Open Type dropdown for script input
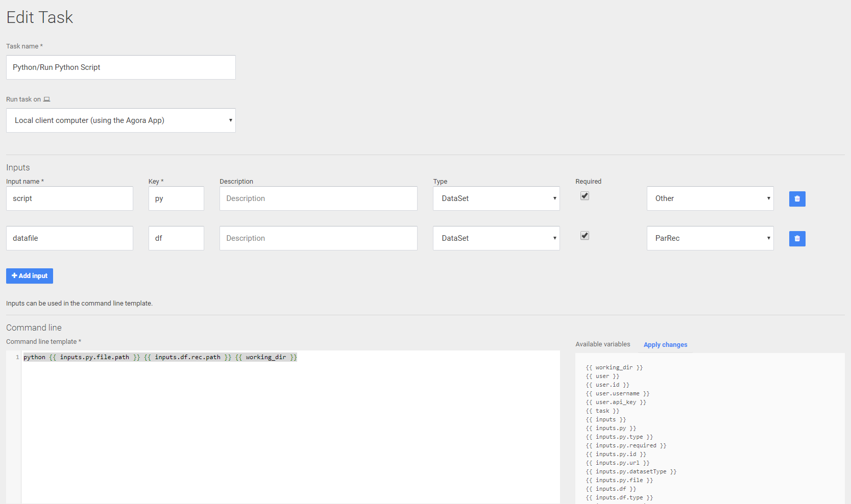This screenshot has width=851, height=504. click(x=496, y=198)
